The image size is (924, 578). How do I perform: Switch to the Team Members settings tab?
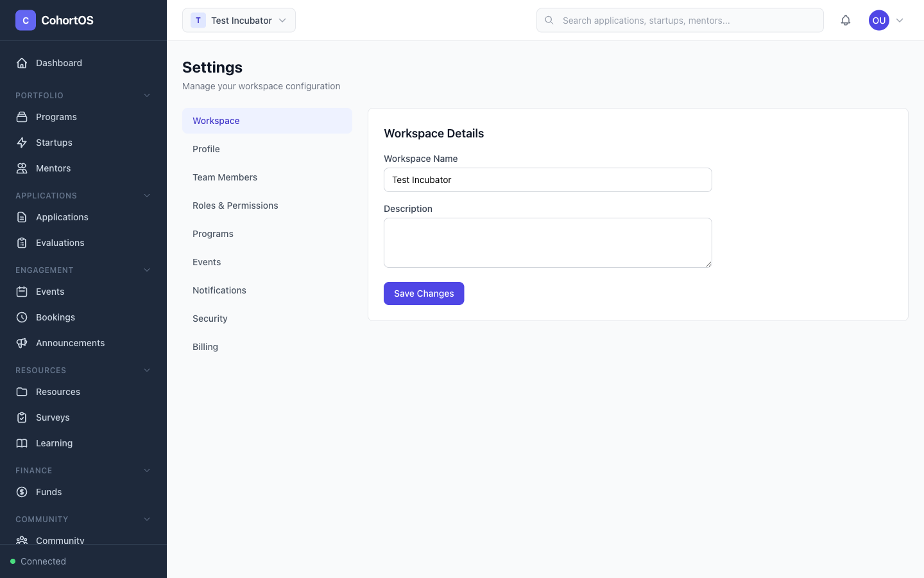pyautogui.click(x=225, y=177)
